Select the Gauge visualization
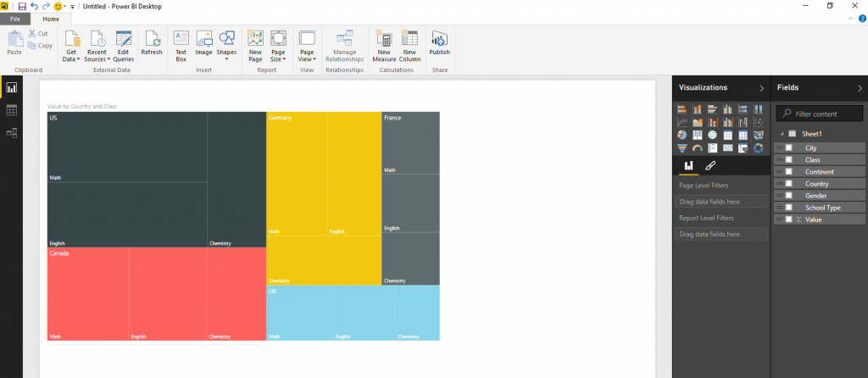The width and height of the screenshot is (868, 378). (698, 147)
